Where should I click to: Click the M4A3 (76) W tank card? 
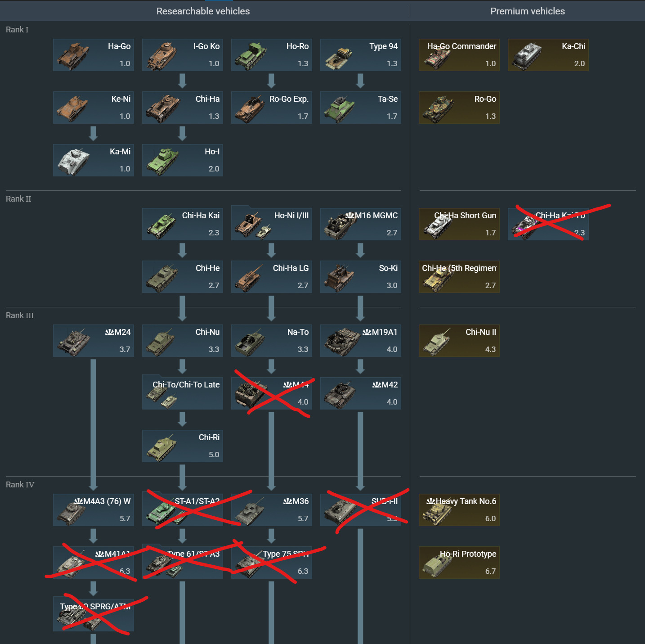pos(94,510)
